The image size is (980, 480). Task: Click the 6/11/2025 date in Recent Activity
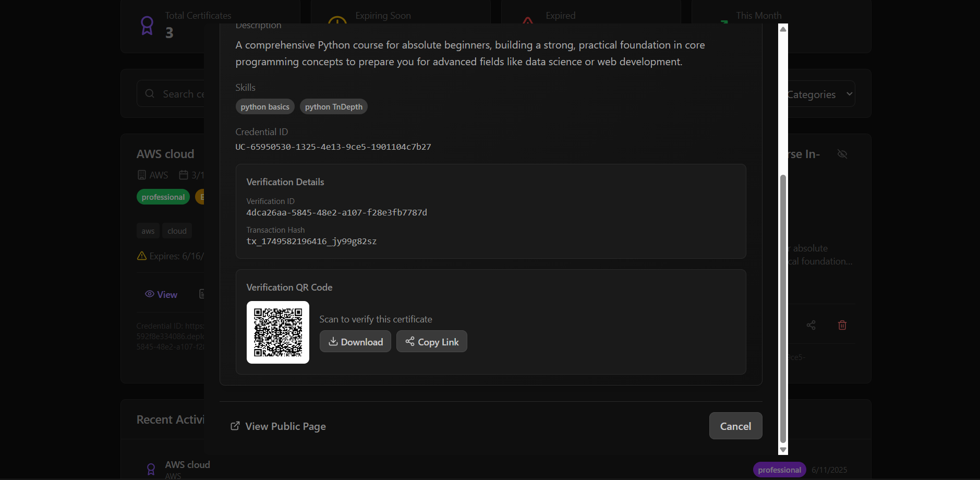point(829,470)
